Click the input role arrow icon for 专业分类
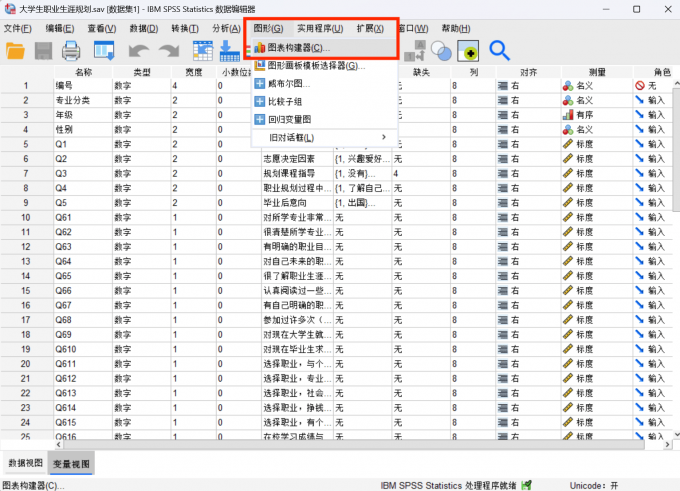The height and width of the screenshot is (491, 680). coord(640,100)
